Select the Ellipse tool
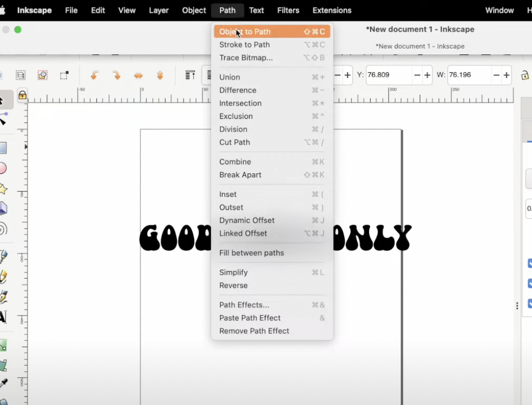Screen dimensions: 532x405 [7, 166]
